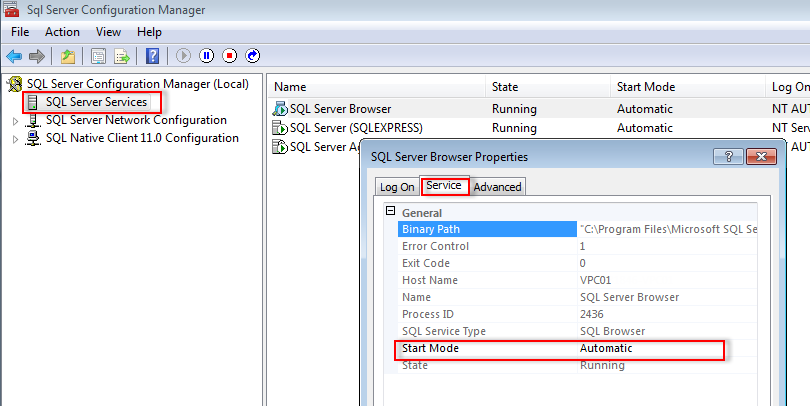Select the Error Control property
This screenshot has width=810, height=406.
click(x=435, y=246)
